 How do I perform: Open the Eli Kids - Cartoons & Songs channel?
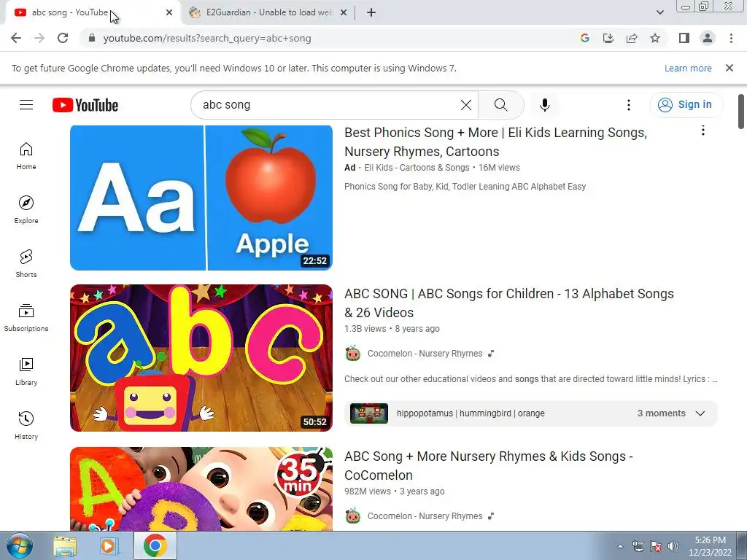[417, 168]
